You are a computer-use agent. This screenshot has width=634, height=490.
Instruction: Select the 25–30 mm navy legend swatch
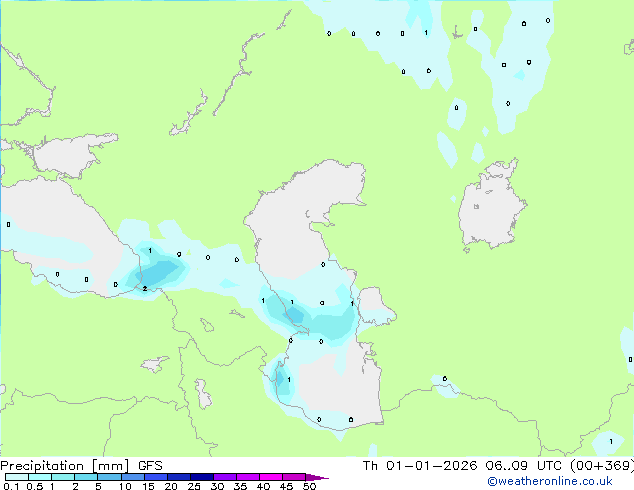pyautogui.click(x=202, y=477)
